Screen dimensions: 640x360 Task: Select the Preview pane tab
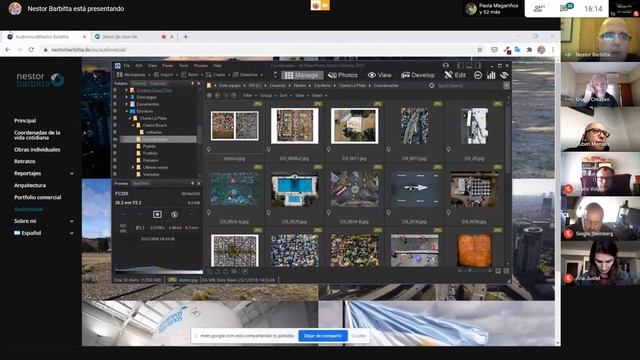pyautogui.click(x=121, y=184)
